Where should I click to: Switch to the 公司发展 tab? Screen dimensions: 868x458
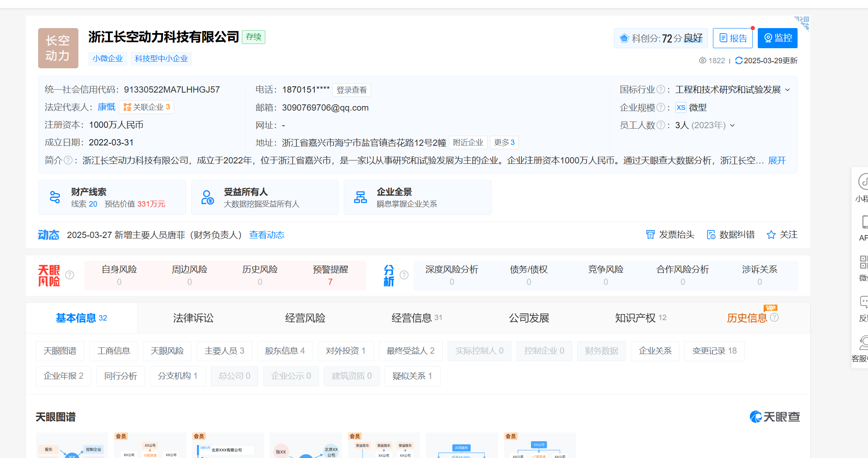(x=529, y=318)
